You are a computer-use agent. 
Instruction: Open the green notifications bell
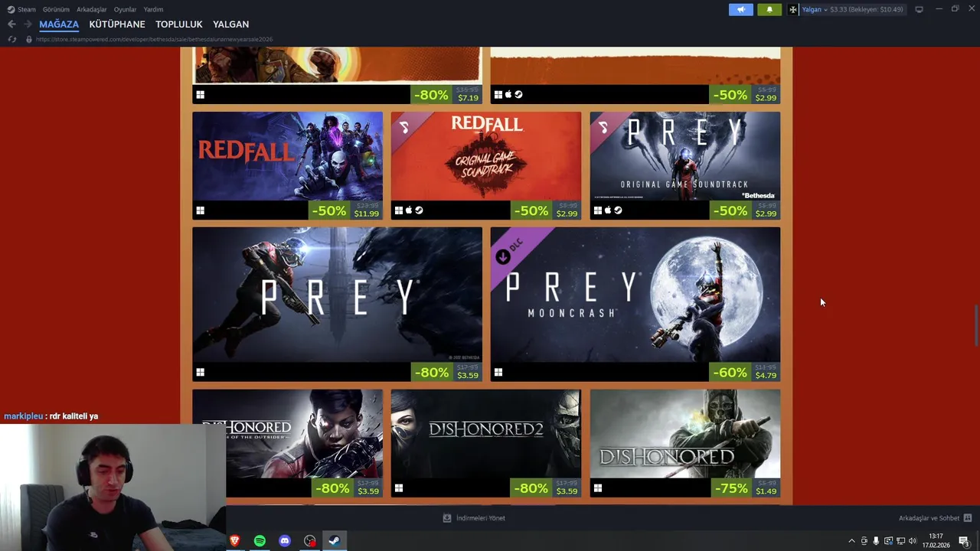click(x=769, y=9)
